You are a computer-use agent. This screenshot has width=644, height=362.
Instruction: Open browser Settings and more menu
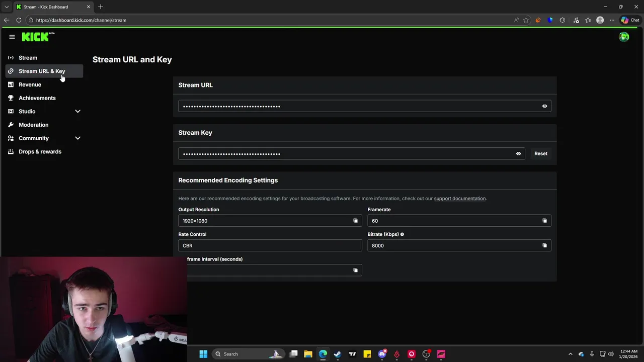point(612,20)
